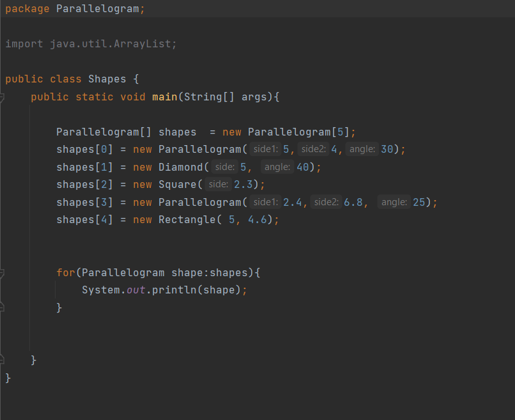Screen dimensions: 515x420
Task: Click the angle hint showing 25 on shapes[3]
Action: click(394, 202)
